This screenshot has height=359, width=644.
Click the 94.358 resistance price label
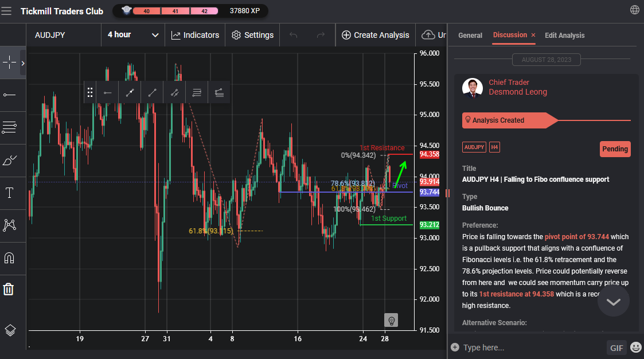[429, 154]
